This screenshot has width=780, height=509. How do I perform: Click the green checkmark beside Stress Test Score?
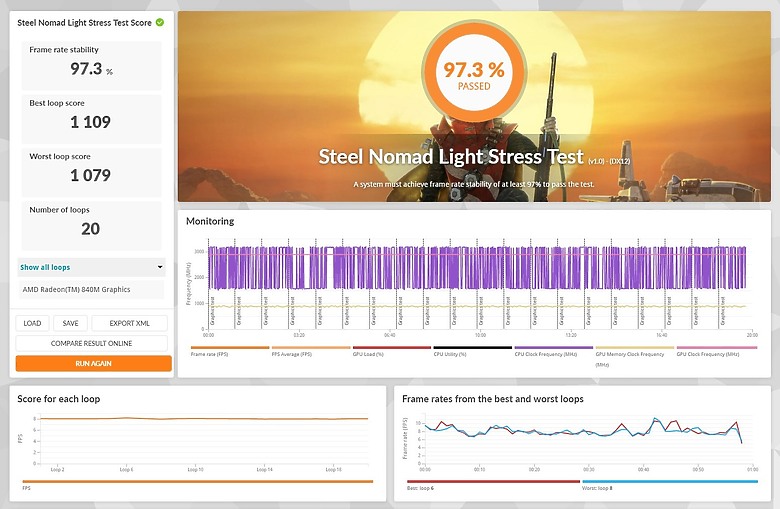(160, 22)
